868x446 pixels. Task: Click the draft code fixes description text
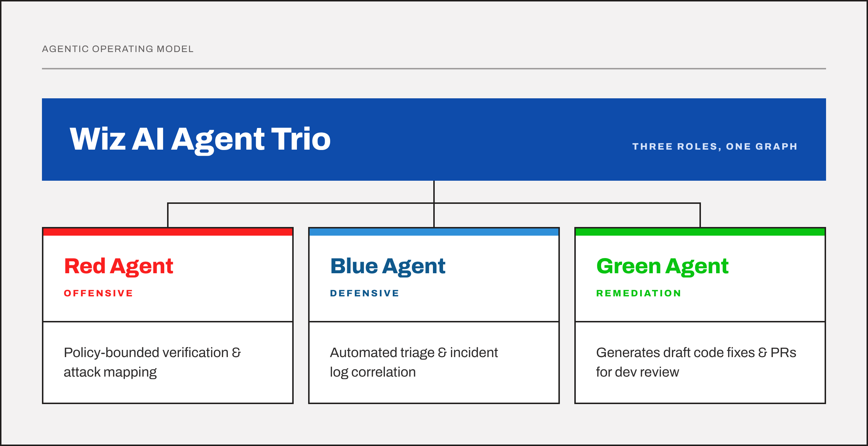point(696,362)
